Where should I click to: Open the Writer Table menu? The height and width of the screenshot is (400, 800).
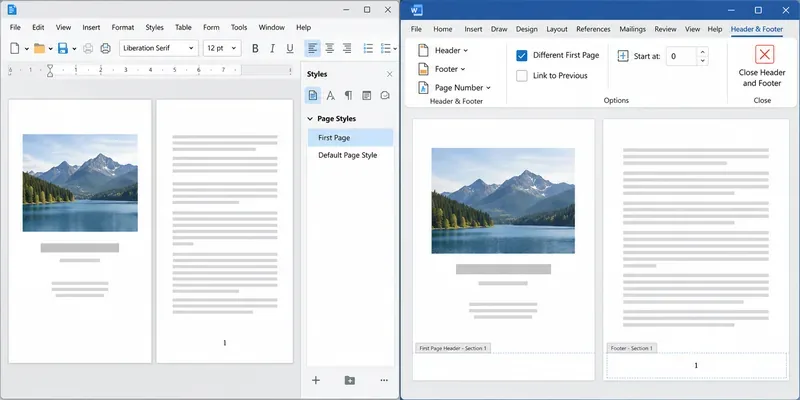point(183,28)
